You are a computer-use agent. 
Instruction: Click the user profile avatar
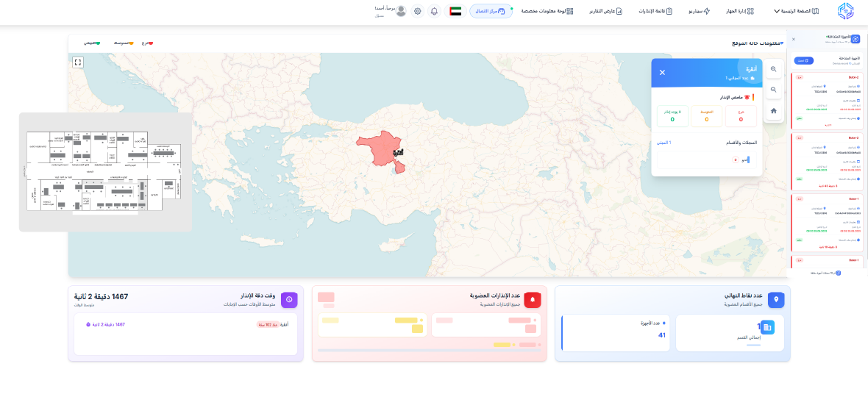401,10
